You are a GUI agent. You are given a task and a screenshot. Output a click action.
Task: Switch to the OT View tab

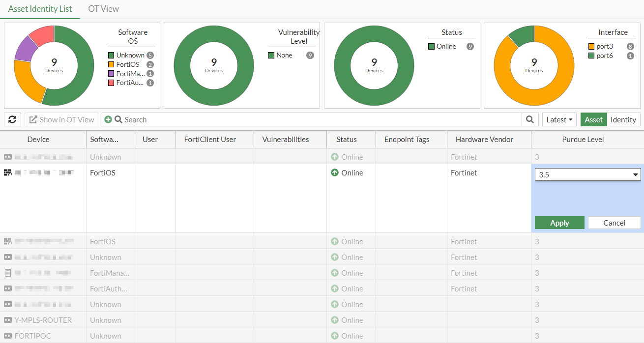click(103, 8)
